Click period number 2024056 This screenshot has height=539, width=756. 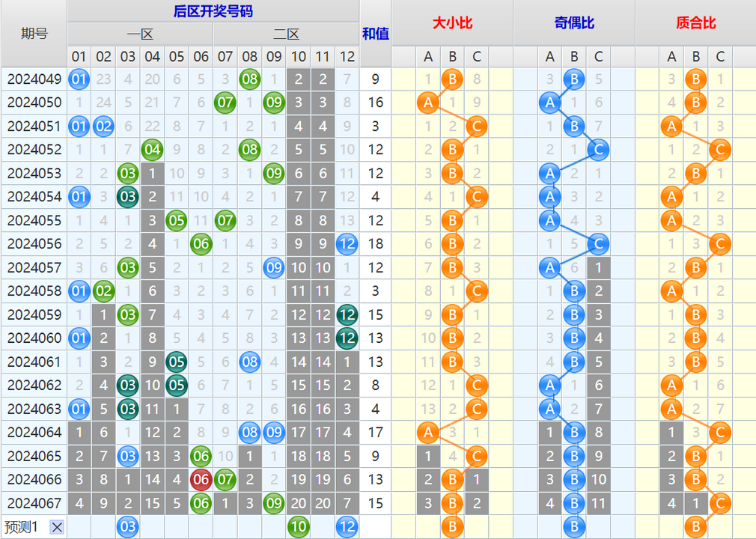pos(34,244)
